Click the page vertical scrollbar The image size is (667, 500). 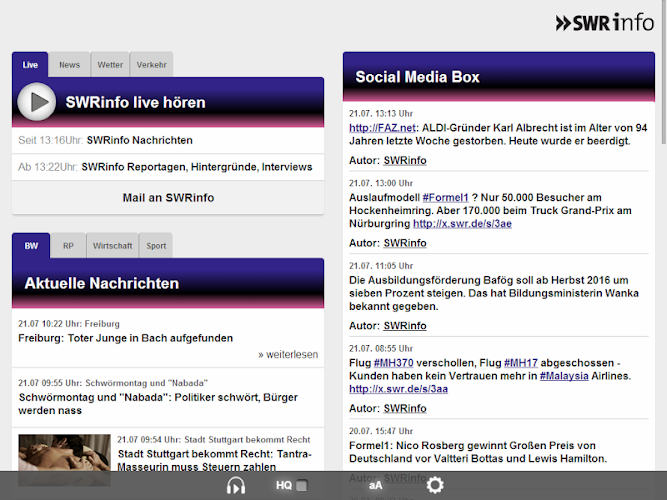(664, 72)
